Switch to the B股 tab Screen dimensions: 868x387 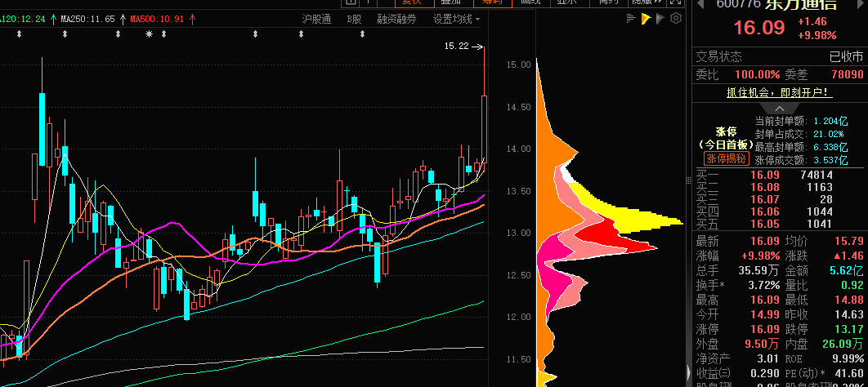[x=354, y=20]
